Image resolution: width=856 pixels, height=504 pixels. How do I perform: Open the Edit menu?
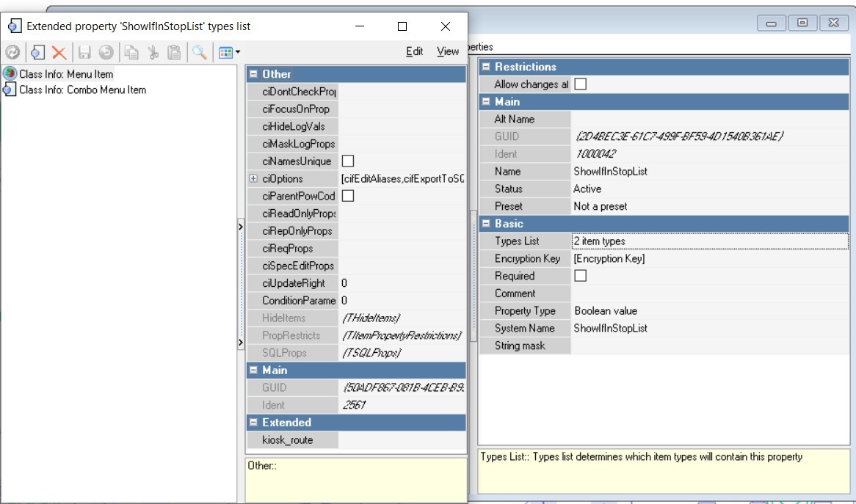[414, 51]
